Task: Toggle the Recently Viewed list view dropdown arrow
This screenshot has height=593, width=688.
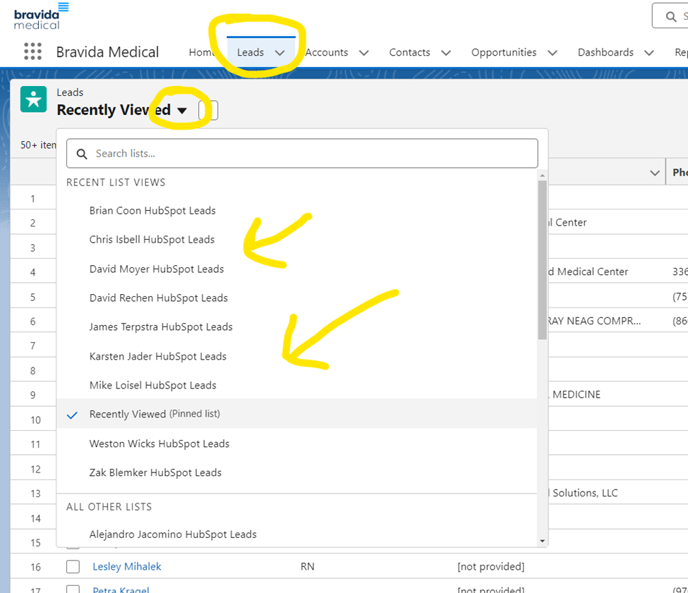Action: [x=182, y=110]
